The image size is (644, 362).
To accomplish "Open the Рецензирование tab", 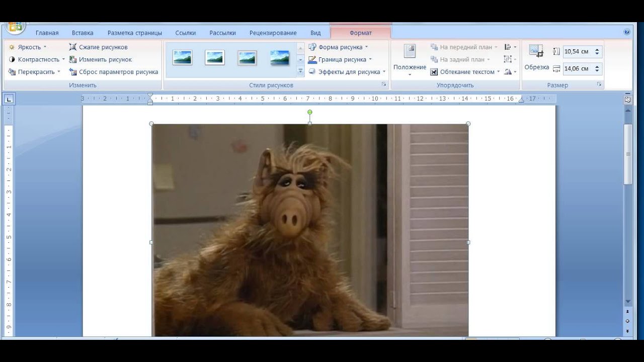I will pos(273,33).
